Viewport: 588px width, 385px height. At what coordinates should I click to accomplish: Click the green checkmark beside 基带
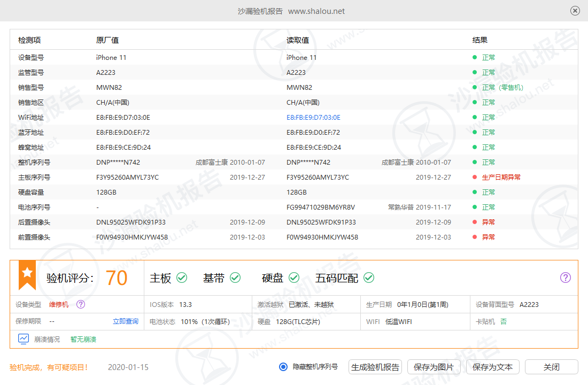coord(235,278)
